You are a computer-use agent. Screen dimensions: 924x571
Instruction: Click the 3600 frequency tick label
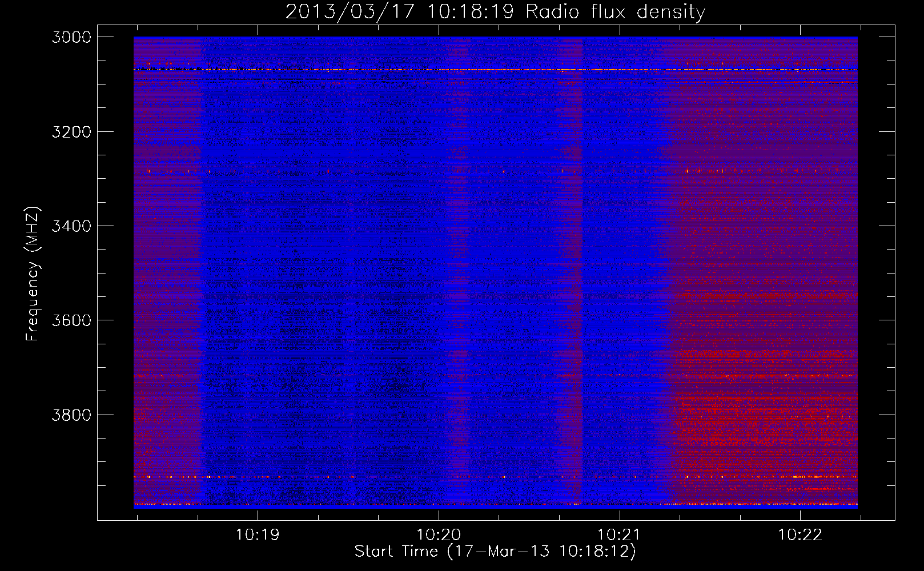click(71, 320)
